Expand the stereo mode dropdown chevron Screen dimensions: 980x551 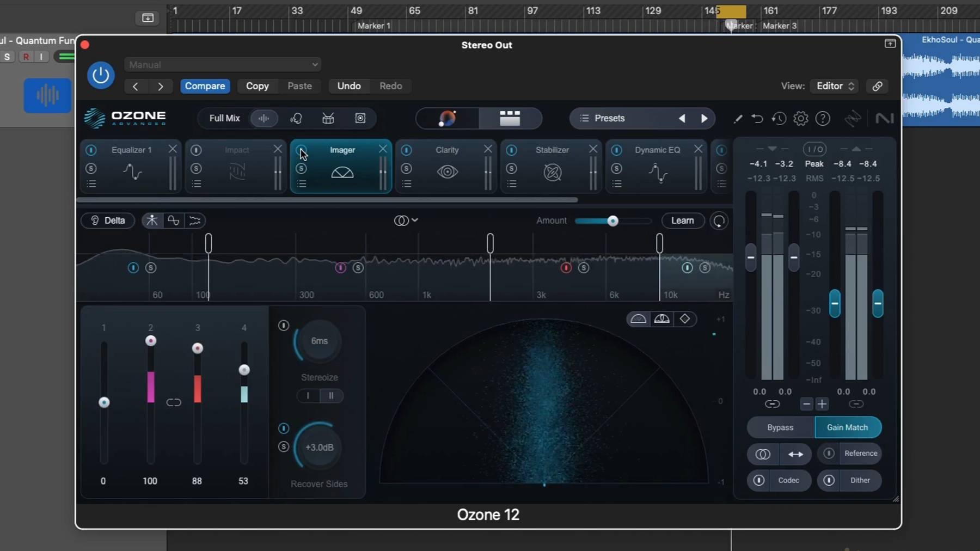click(415, 220)
